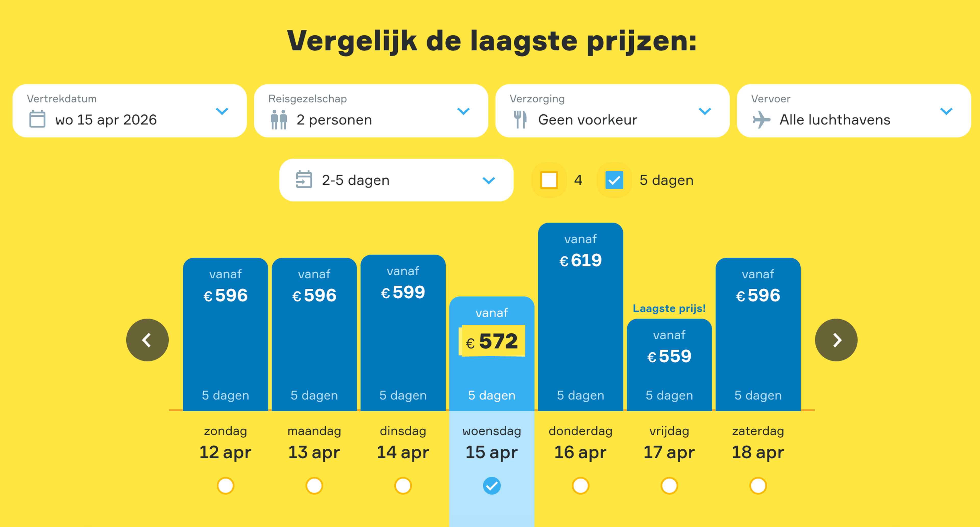The image size is (980, 527).
Task: Open the Verzorging Geen voorkeur selector
Action: tap(705, 111)
